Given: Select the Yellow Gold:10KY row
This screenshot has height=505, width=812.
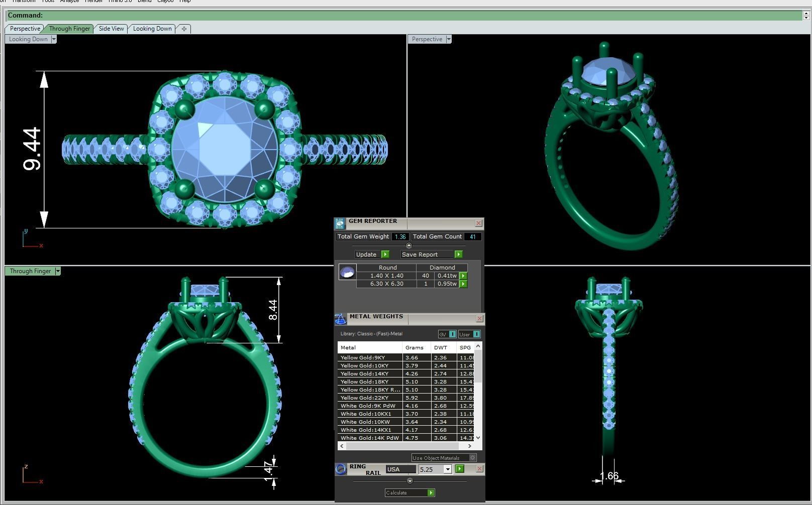Looking at the screenshot, I should (406, 366).
